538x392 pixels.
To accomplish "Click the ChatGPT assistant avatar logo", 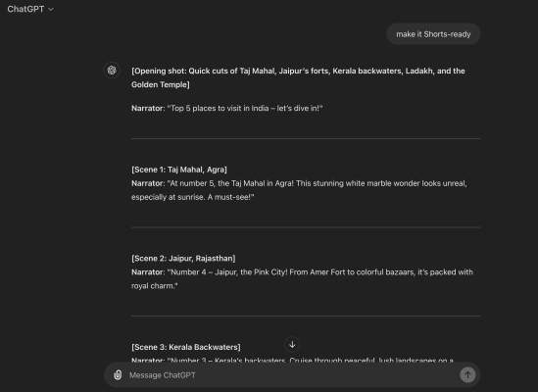I will pos(112,71).
